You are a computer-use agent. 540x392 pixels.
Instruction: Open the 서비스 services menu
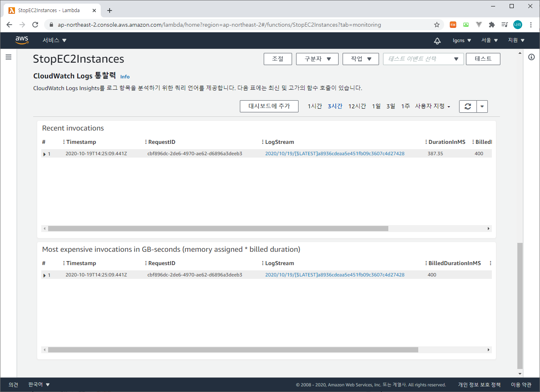(x=55, y=40)
